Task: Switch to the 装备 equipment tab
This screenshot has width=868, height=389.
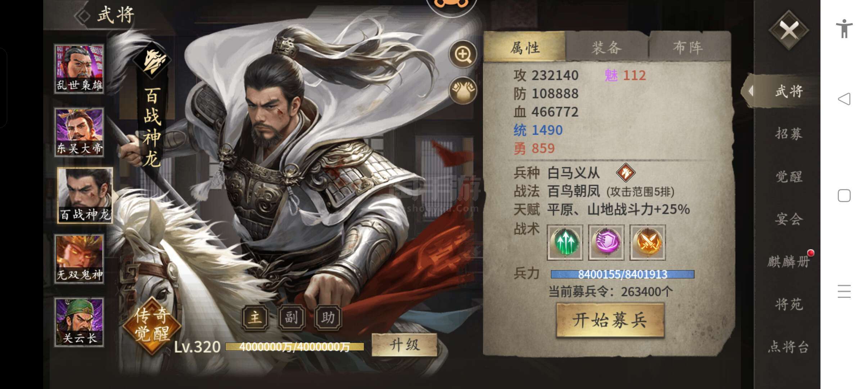Action: pos(607,48)
